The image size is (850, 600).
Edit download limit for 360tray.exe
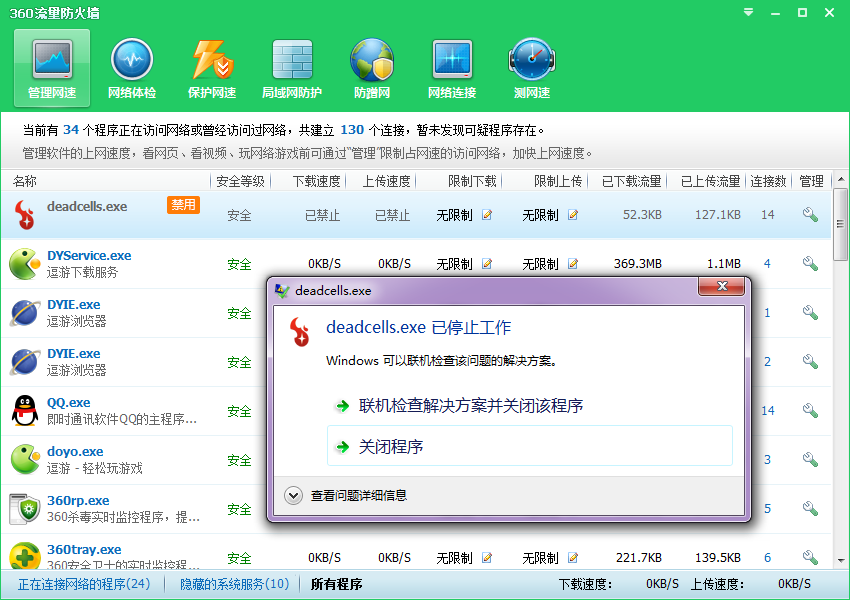pos(487,558)
